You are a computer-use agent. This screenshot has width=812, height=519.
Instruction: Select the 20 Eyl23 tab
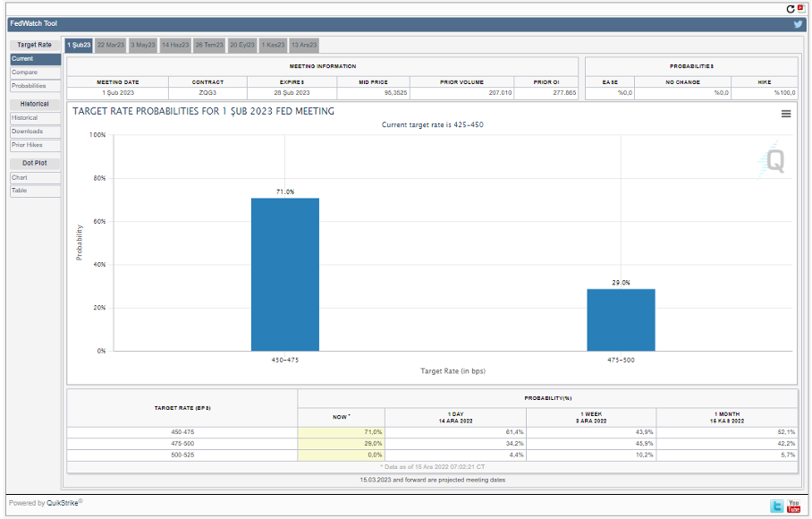(x=242, y=45)
